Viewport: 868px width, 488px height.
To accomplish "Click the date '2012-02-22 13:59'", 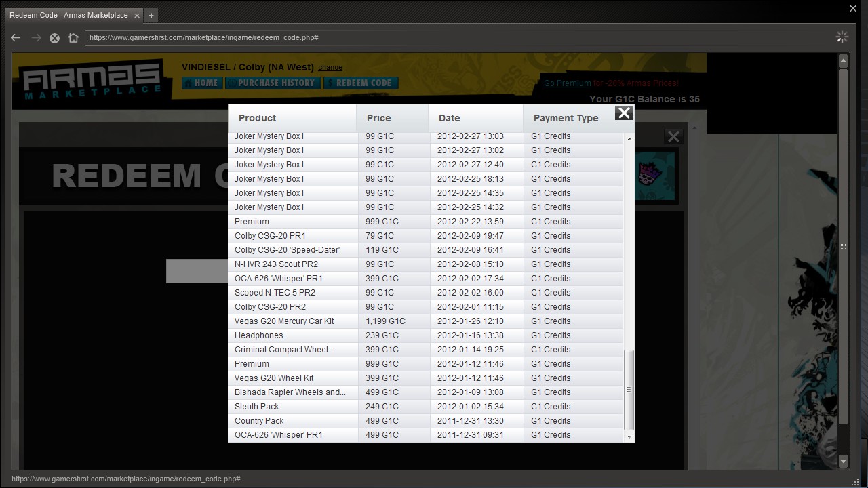I will (470, 222).
